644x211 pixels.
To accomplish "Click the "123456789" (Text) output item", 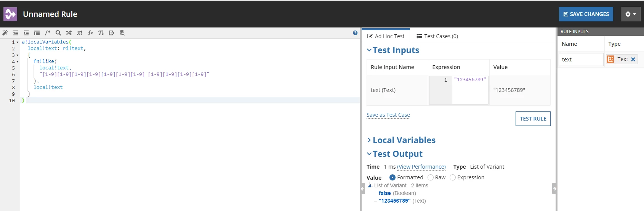I will click(402, 201).
